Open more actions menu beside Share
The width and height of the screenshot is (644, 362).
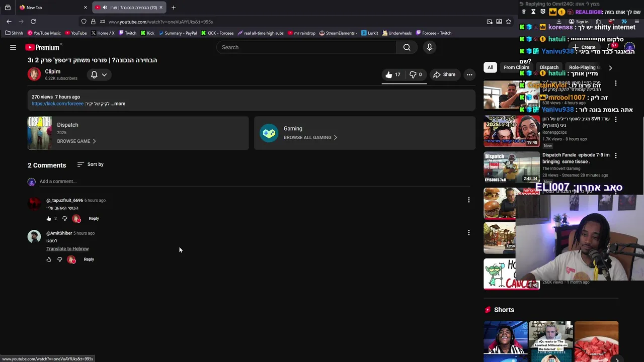[469, 74]
